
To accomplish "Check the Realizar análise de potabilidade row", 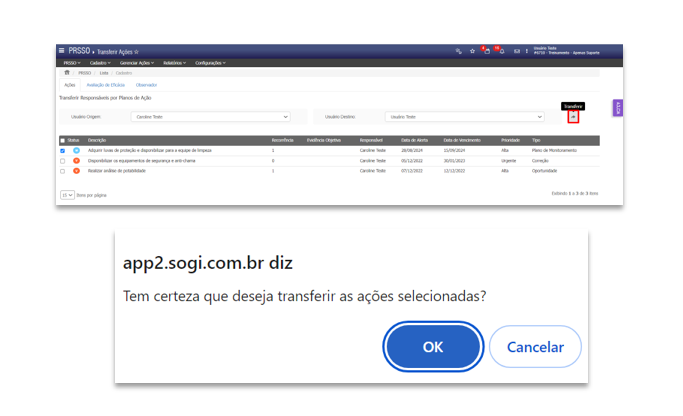I will pyautogui.click(x=63, y=171).
